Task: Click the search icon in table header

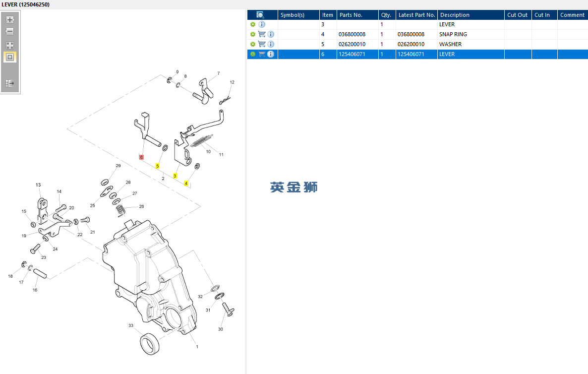Action: (260, 15)
